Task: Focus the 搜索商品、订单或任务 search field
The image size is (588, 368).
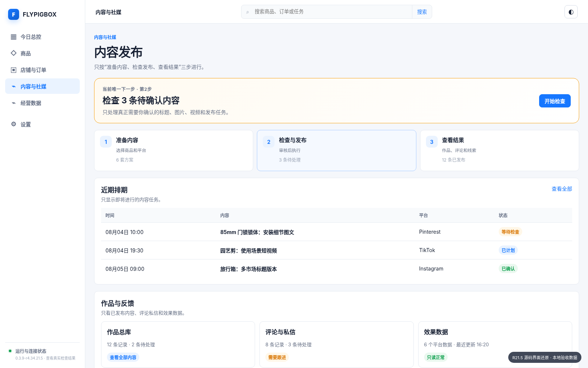Action: coord(331,12)
